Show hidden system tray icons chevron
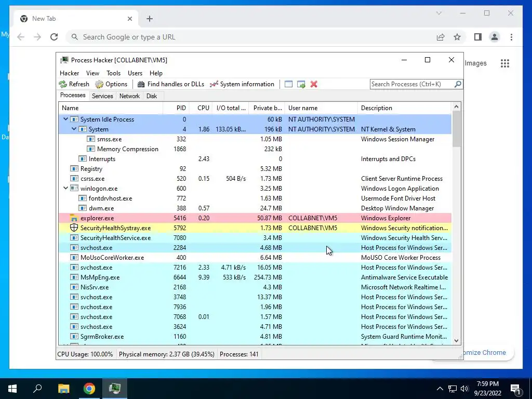532x399 pixels. coord(440,389)
